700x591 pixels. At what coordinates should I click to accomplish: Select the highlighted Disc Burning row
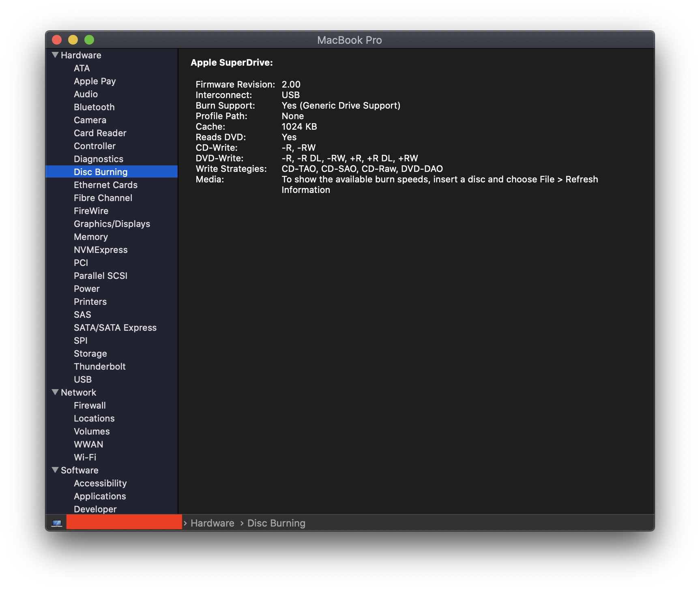112,172
